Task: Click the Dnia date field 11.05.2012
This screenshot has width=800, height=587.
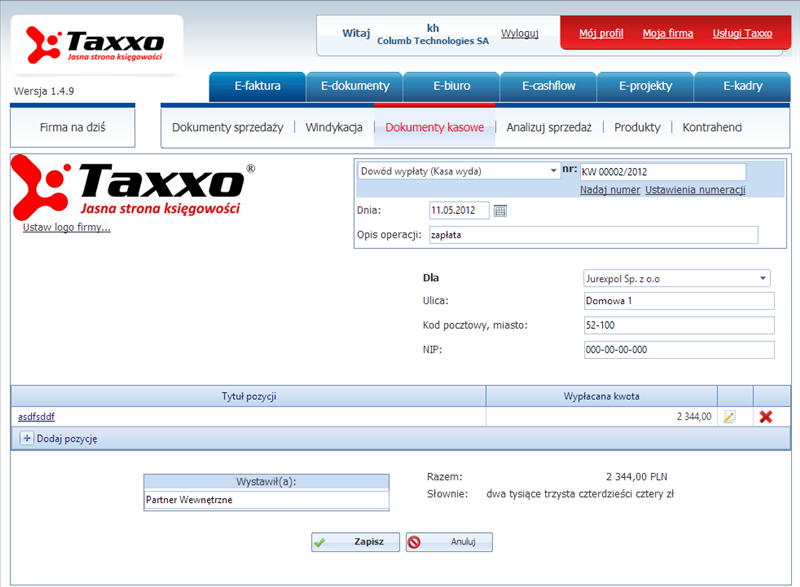Action: [459, 210]
